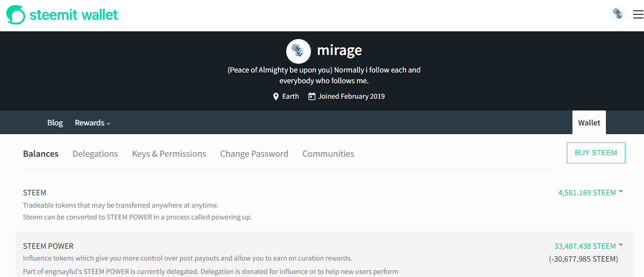644x277 pixels.
Task: Click 'Tradeable tokens that may be transferred' description
Action: pyautogui.click(x=120, y=205)
